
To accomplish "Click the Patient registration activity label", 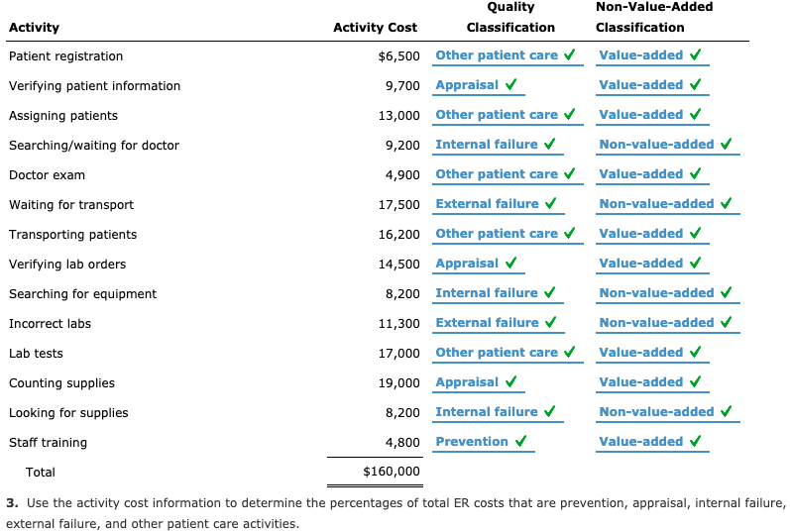I will pyautogui.click(x=66, y=55).
